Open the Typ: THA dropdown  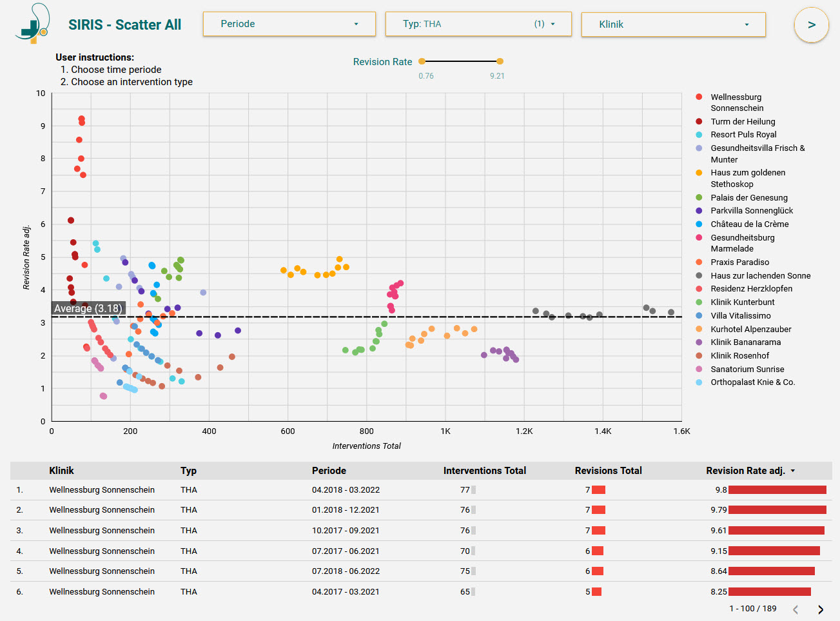coord(478,24)
